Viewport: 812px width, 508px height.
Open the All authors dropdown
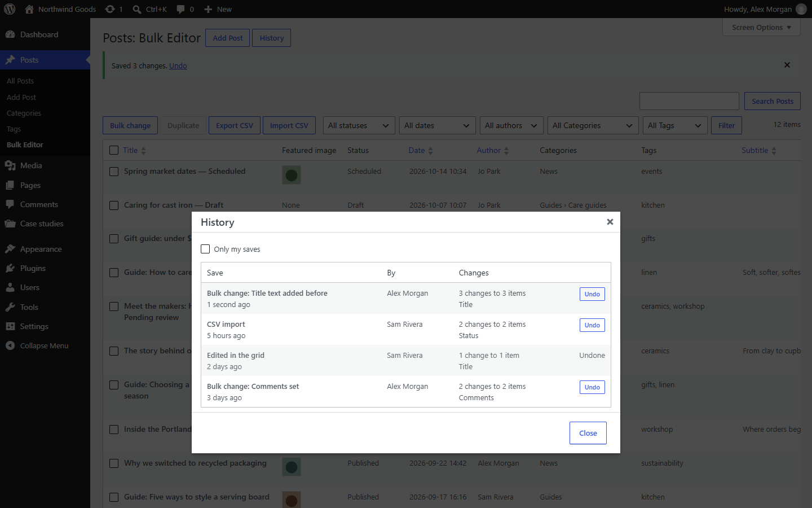512,125
